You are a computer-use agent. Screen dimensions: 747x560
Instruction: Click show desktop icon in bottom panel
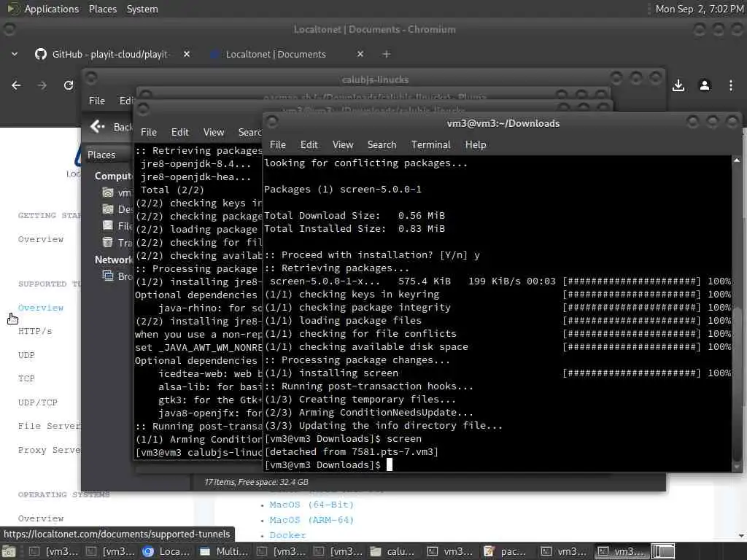click(x=9, y=551)
